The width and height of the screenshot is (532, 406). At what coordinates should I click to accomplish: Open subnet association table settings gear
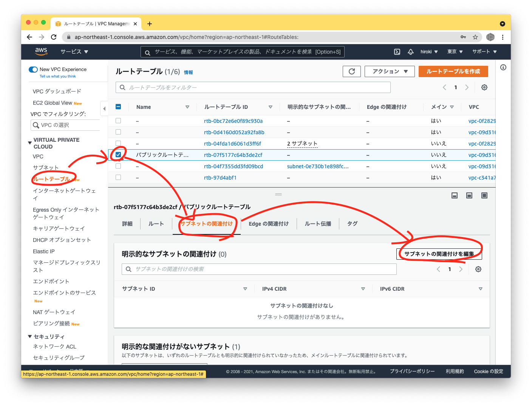click(478, 269)
